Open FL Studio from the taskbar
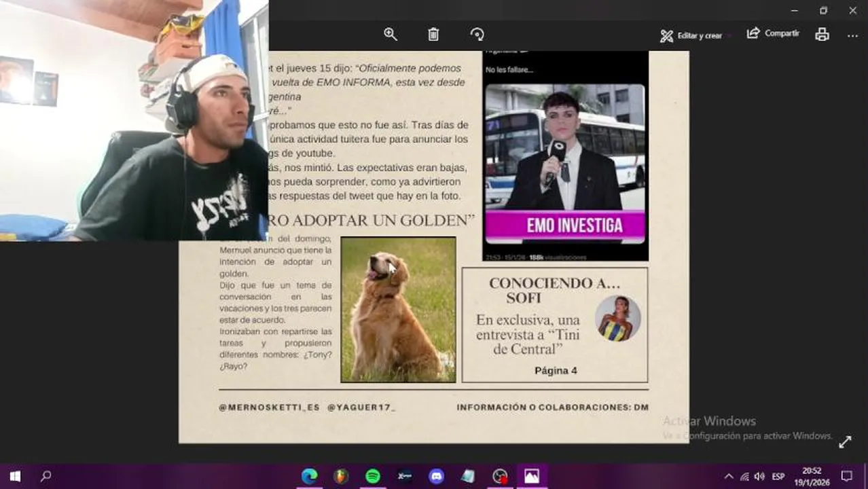The height and width of the screenshot is (489, 868). pyautogui.click(x=341, y=476)
